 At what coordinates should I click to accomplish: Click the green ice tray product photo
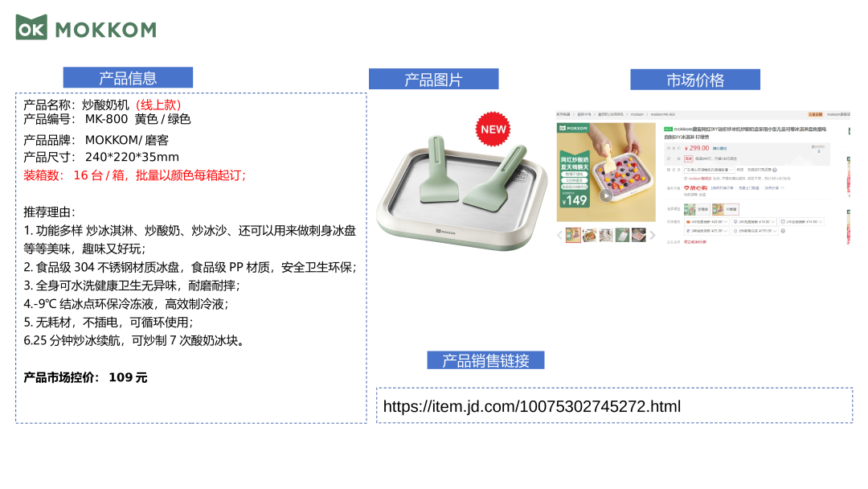tap(462, 191)
